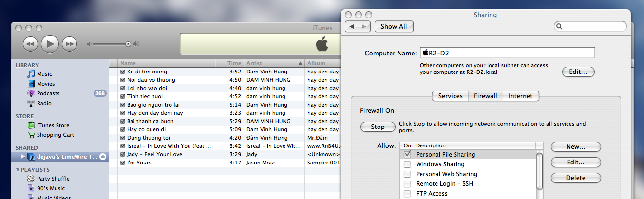The image size is (644, 199).
Task: Click Edit button beside local subnet address
Action: pyautogui.click(x=579, y=72)
